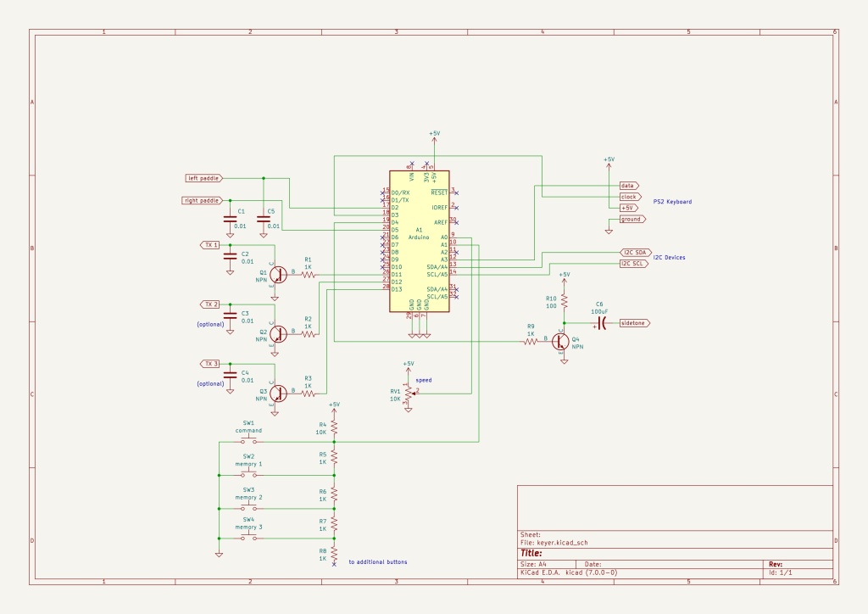868x614 pixels.
Task: Select the C1 0.01 capacitor symbol
Action: tap(229, 219)
